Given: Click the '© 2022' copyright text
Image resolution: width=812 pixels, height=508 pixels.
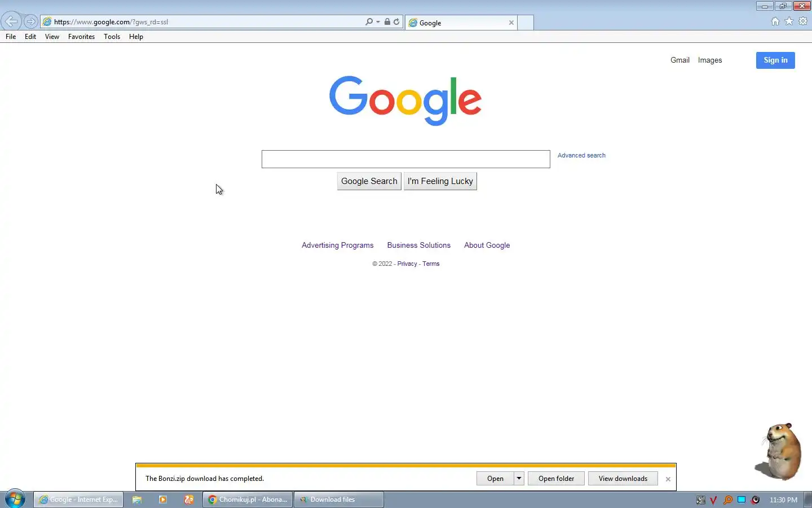Looking at the screenshot, I should point(382,264).
